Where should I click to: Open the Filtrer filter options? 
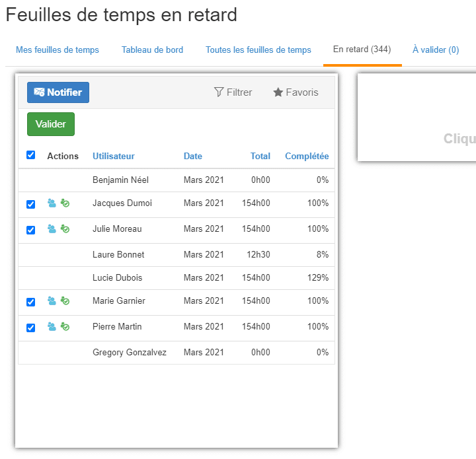[233, 92]
